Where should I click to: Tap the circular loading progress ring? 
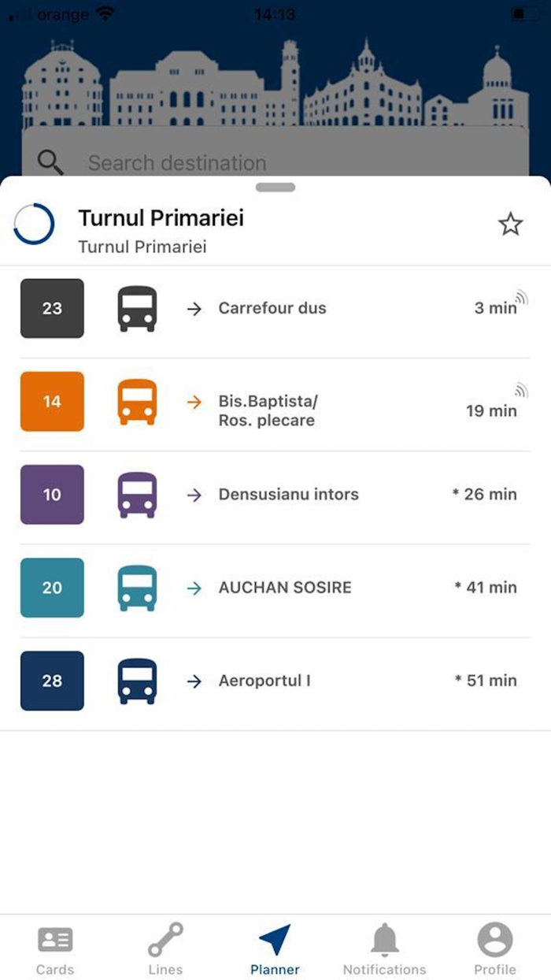(x=34, y=224)
